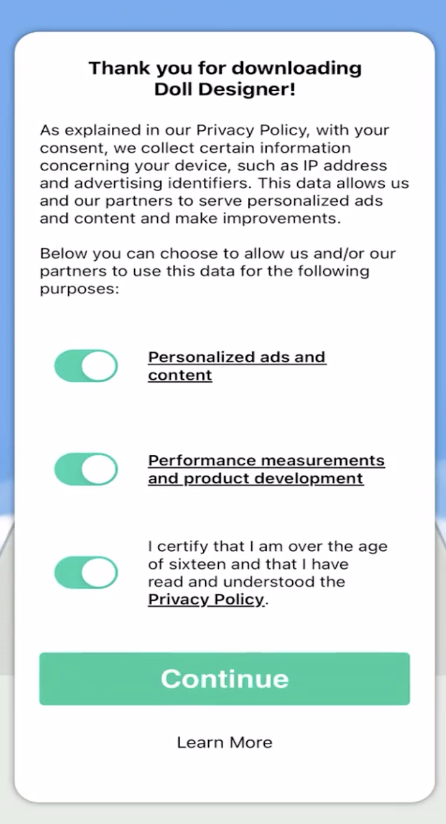Click the Doll Designer! title line
Image resolution: width=446 pixels, height=824 pixels.
[x=225, y=89]
